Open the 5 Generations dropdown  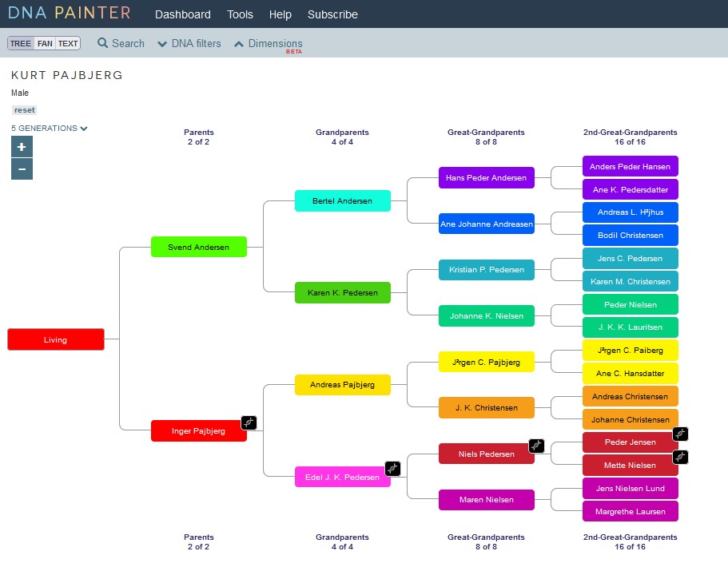pyautogui.click(x=50, y=129)
